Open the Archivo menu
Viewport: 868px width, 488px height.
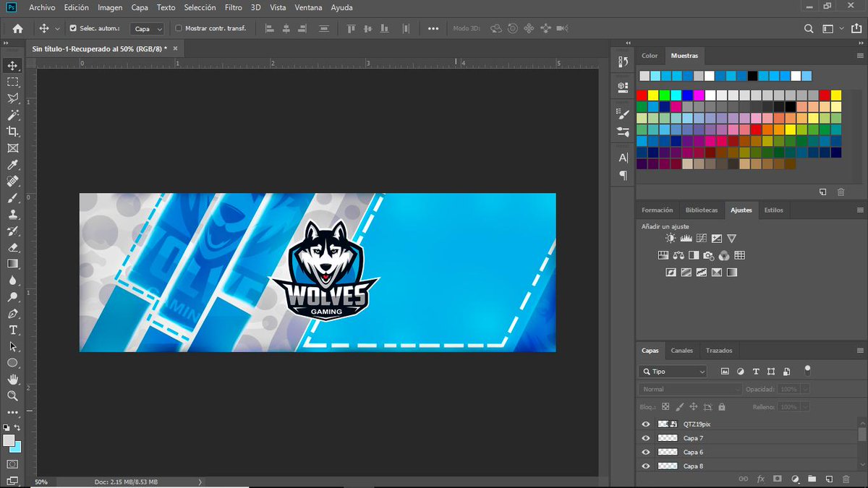[x=42, y=8]
